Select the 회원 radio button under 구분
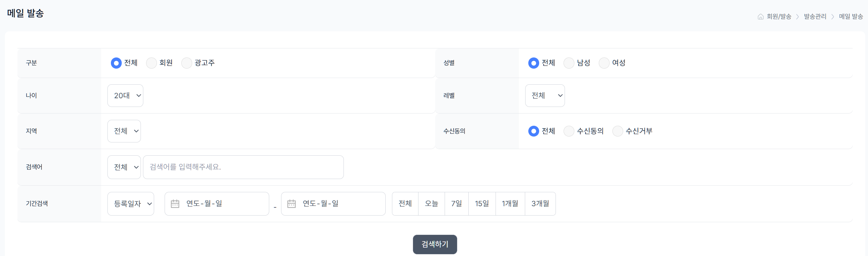Image resolution: width=868 pixels, height=256 pixels. click(x=151, y=63)
